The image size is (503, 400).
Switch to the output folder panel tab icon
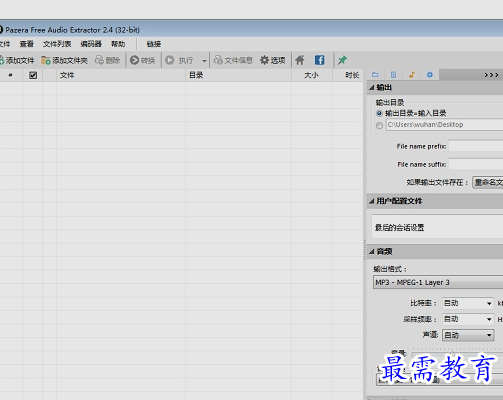(375, 75)
